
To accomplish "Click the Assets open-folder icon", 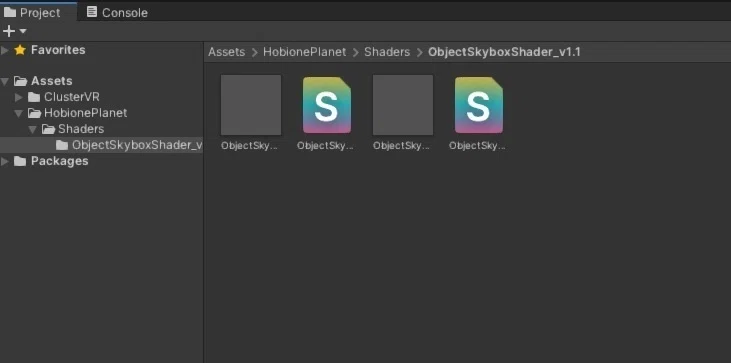I will 20,81.
